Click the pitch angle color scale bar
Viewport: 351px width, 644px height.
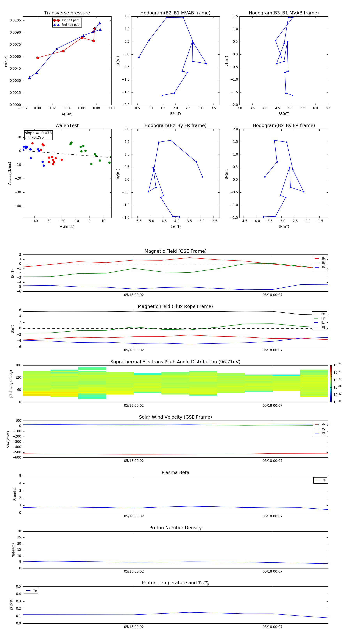click(331, 384)
